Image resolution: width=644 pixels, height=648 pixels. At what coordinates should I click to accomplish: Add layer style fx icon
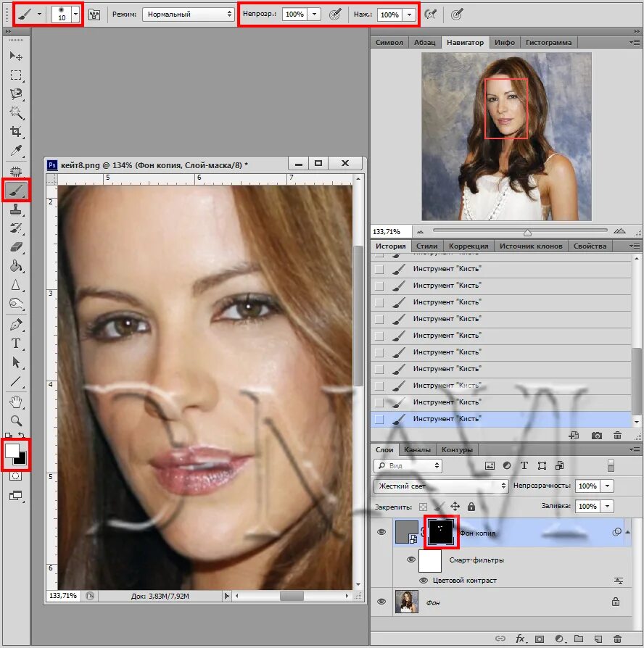(520, 639)
